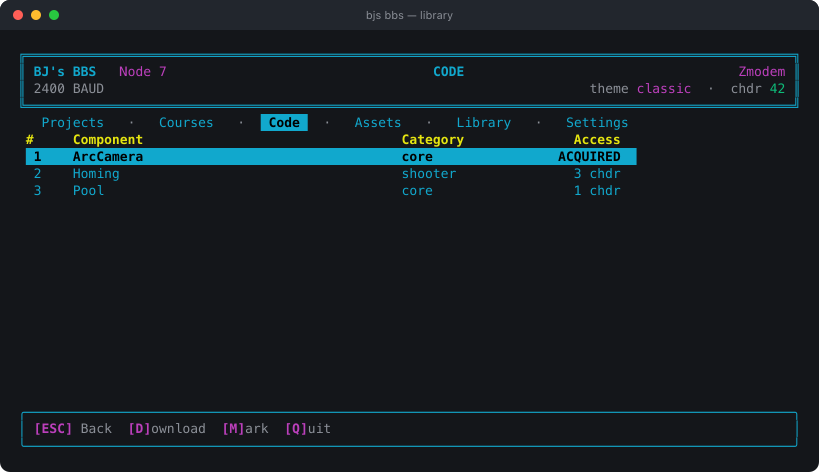Select the Homing component row

click(331, 174)
